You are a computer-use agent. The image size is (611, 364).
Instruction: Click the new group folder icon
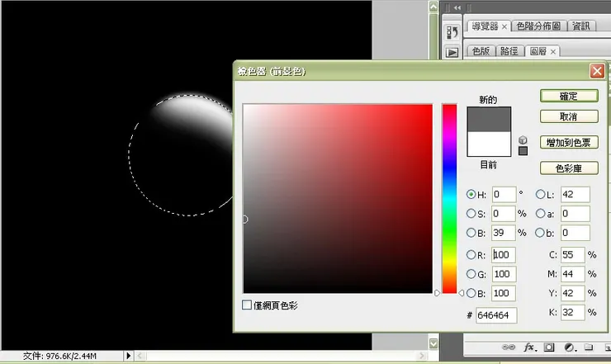[589, 347]
